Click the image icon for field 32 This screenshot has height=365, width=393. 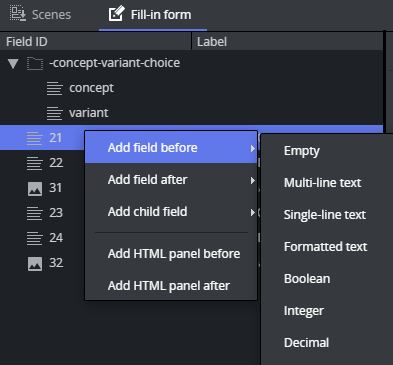click(35, 264)
